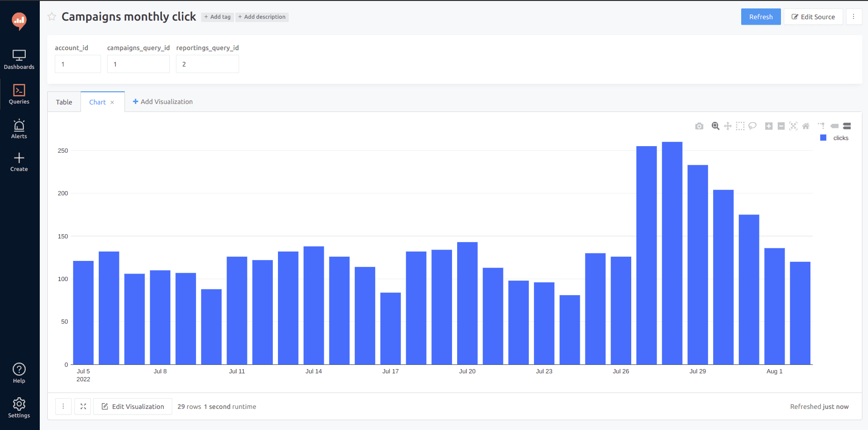Choose the Box Select tool

(740, 126)
